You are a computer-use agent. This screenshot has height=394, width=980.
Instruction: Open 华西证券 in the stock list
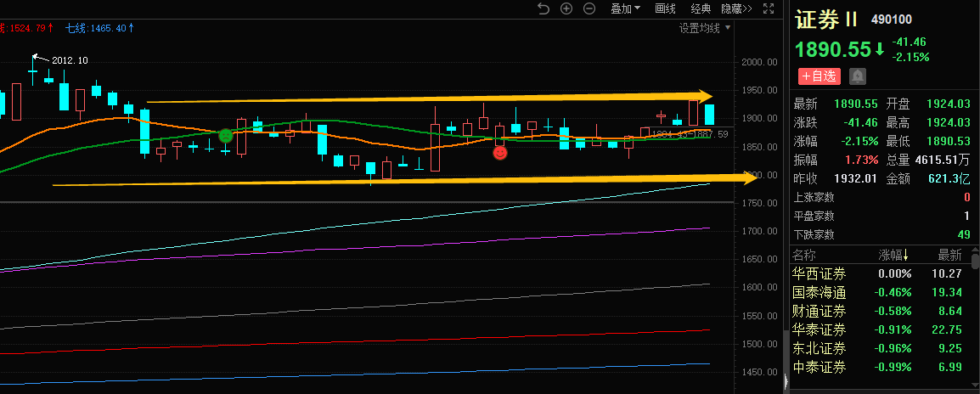(x=819, y=273)
